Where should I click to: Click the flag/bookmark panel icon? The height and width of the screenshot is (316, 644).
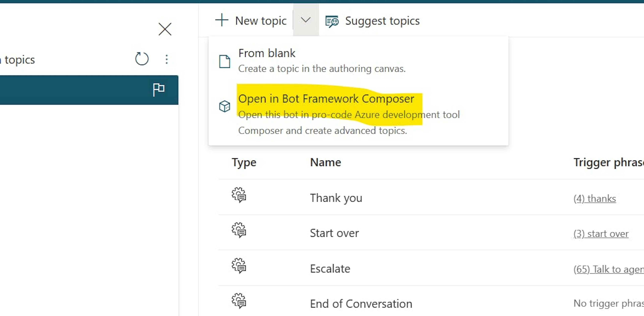158,89
